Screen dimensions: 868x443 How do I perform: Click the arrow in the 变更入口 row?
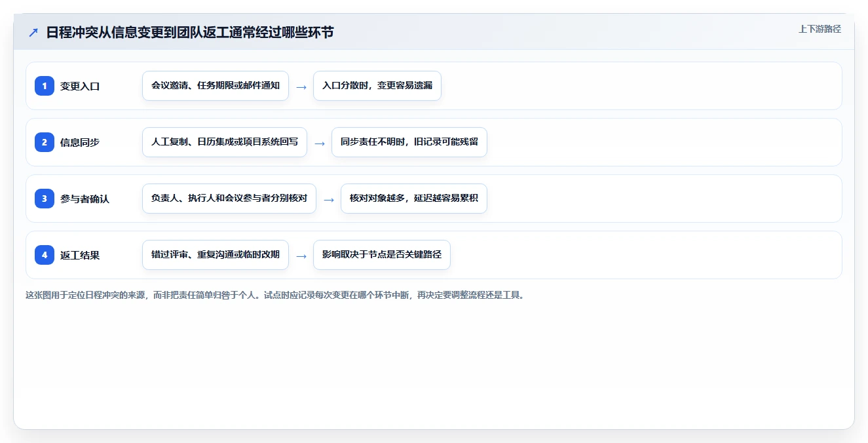[x=301, y=87]
